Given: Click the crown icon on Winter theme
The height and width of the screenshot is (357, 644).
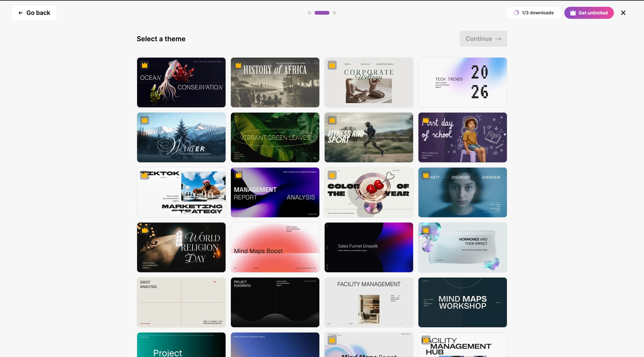Looking at the screenshot, I should pos(144,120).
